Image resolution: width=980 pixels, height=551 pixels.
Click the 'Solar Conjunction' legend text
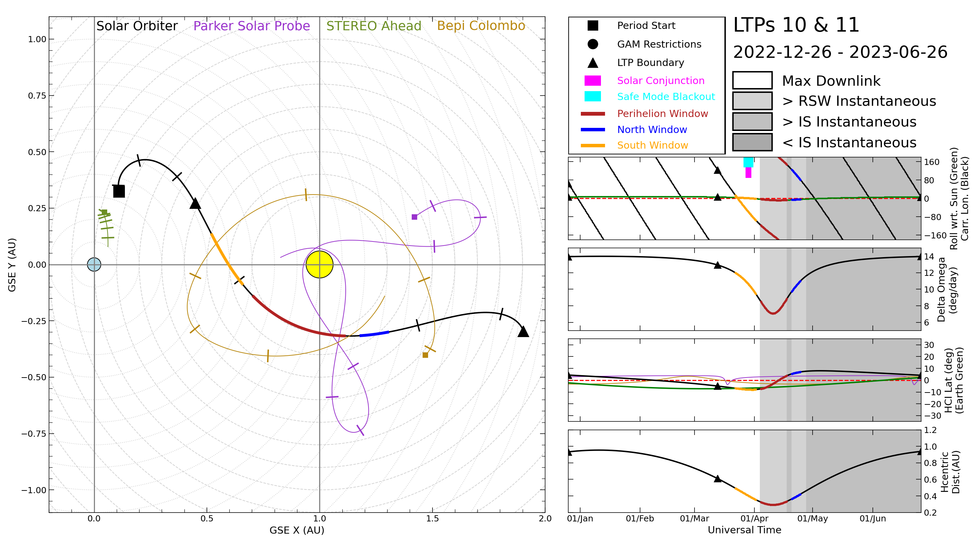(x=661, y=81)
